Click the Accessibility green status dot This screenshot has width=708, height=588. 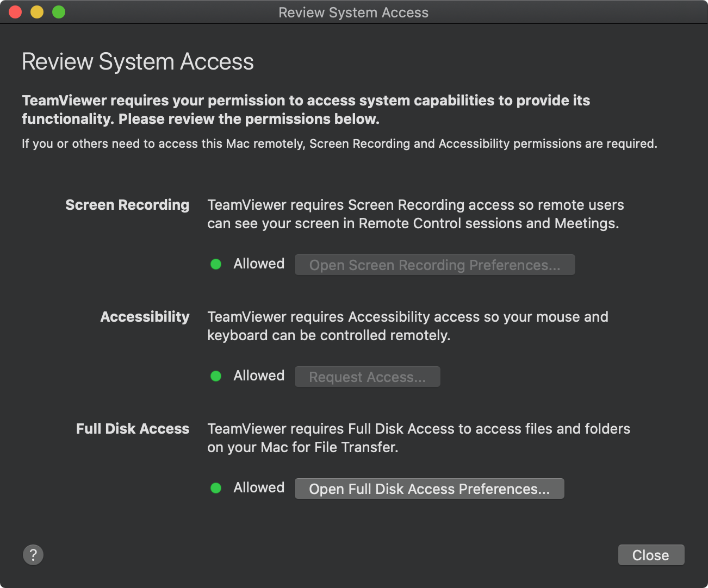tap(216, 376)
